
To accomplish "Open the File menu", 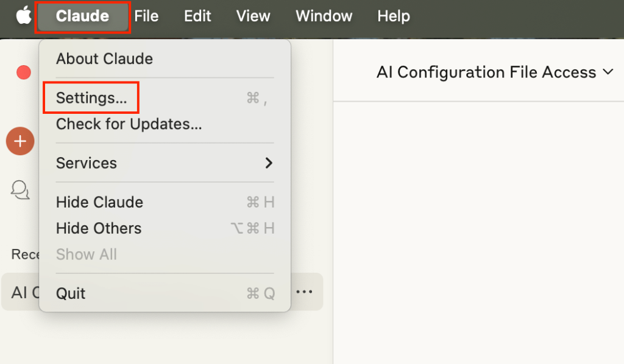I will pos(146,16).
